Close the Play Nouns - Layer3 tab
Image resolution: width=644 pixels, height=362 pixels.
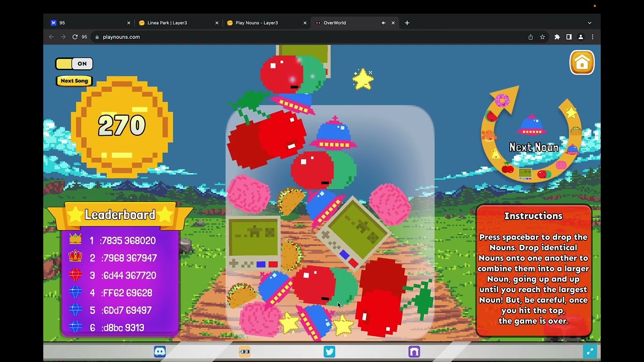point(305,23)
